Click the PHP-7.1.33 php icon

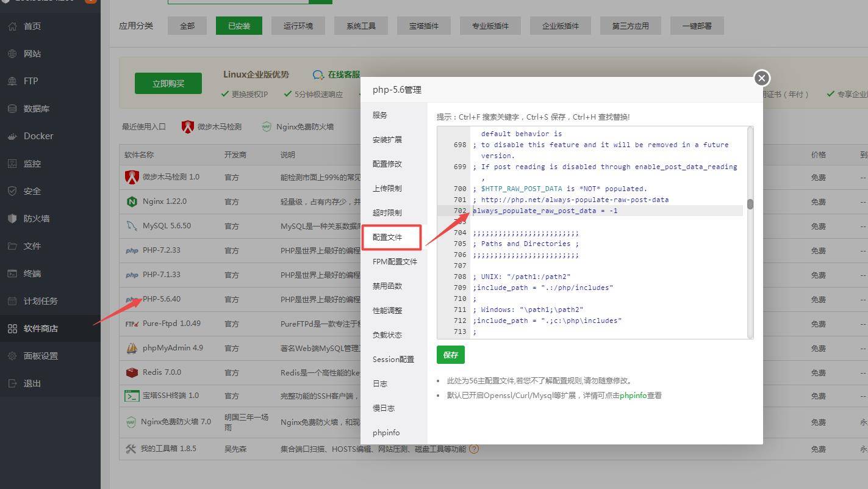(x=132, y=275)
